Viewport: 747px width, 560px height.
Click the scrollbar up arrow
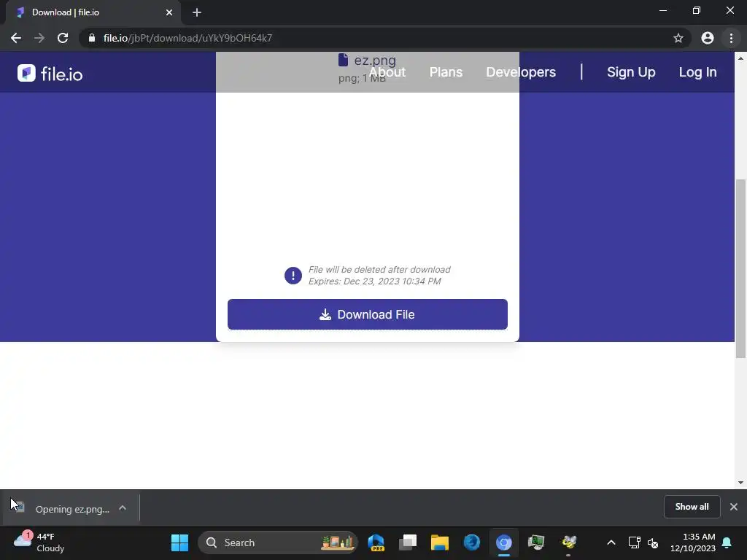pos(740,58)
